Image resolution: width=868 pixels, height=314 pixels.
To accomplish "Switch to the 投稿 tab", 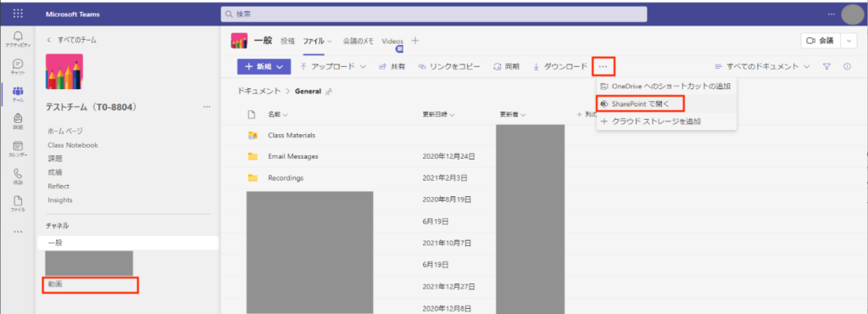I will [x=287, y=41].
